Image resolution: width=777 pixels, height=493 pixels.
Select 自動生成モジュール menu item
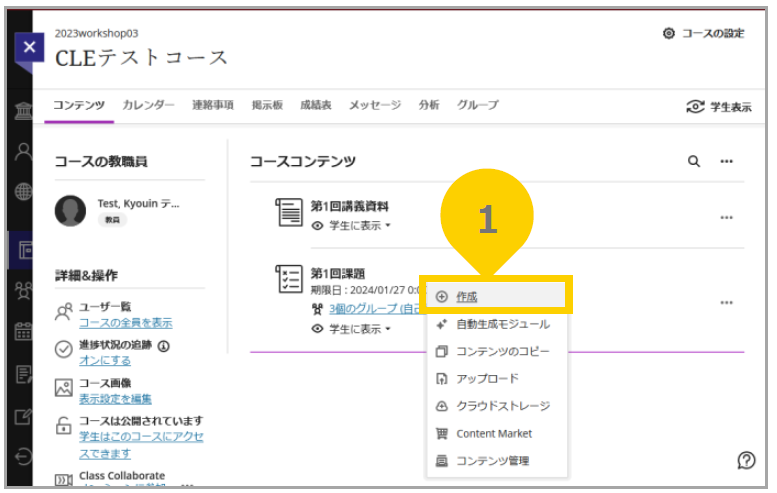tap(497, 325)
